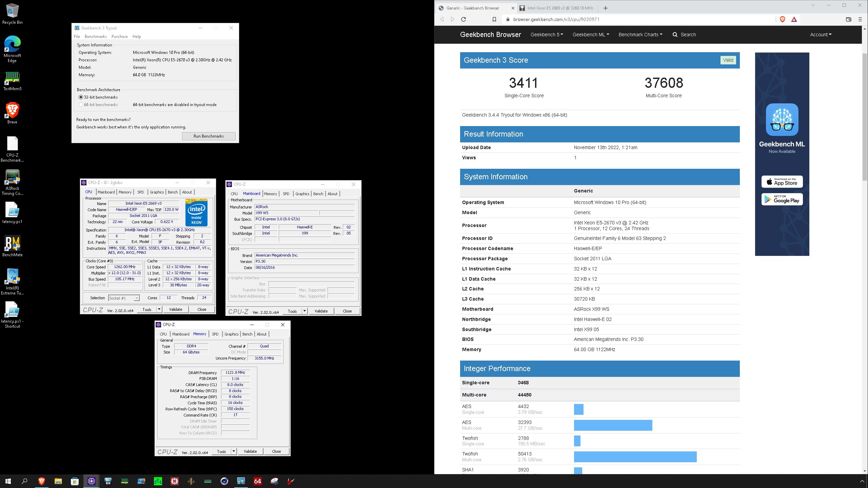Open a new browser tab
Viewport: 868px width, 488px height.
(606, 8)
